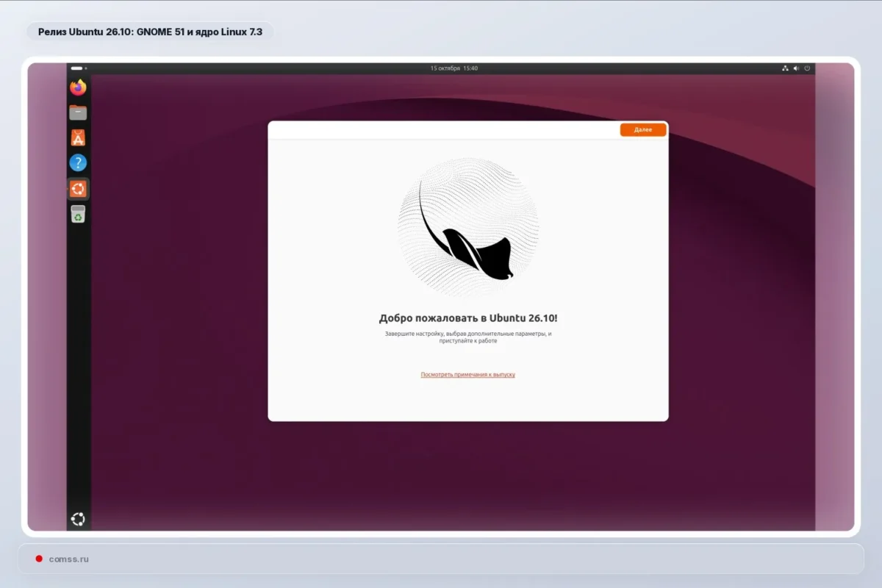Click the orange Далее button
Image resolution: width=882 pixels, height=588 pixels.
click(643, 129)
